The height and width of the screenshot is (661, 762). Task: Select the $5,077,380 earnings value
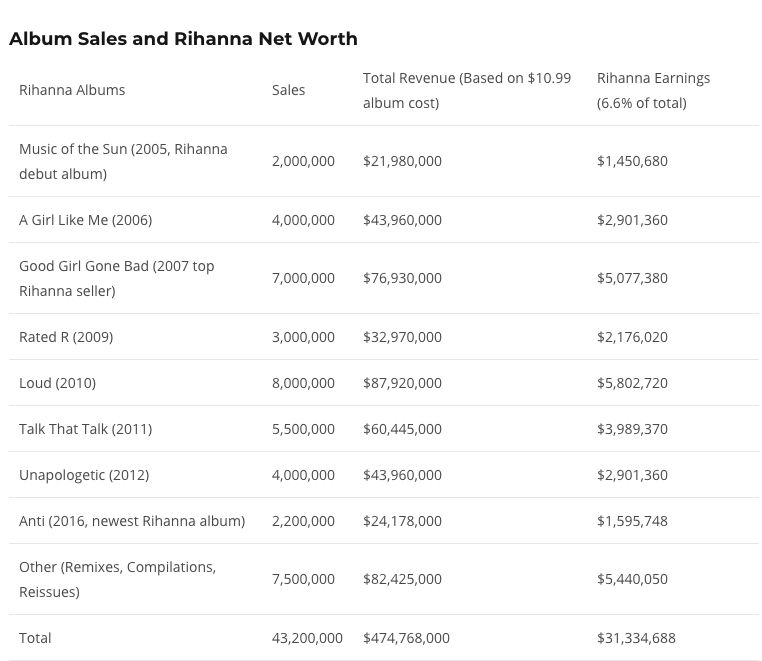(632, 278)
